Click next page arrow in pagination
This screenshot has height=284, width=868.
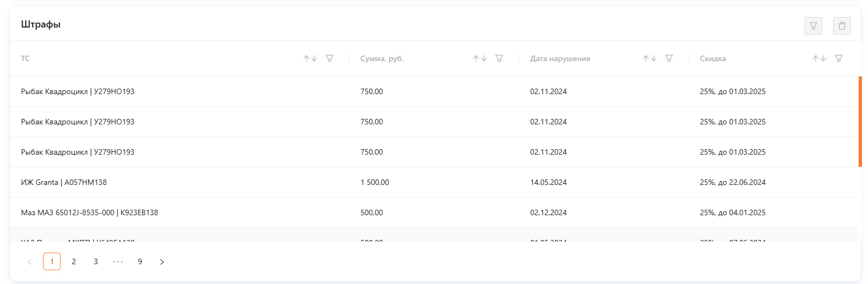[x=162, y=261]
